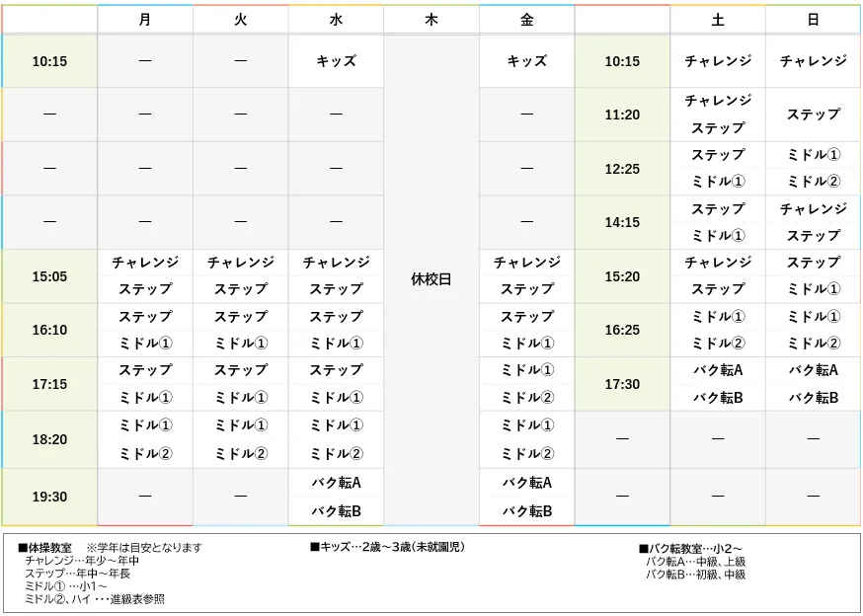Screen dimensions: 863x616
Task: Select 土曜日の 17:30 バク転A クラス
Action: (718, 370)
